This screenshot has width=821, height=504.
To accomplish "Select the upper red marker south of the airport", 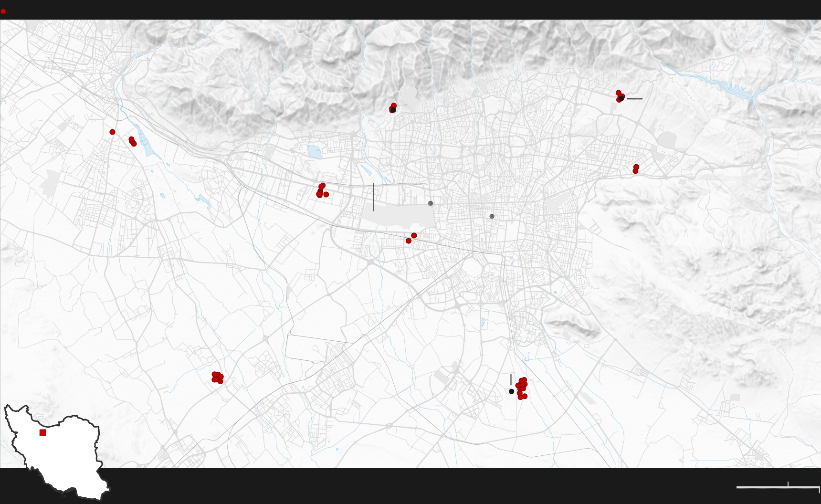I will pyautogui.click(x=414, y=236).
